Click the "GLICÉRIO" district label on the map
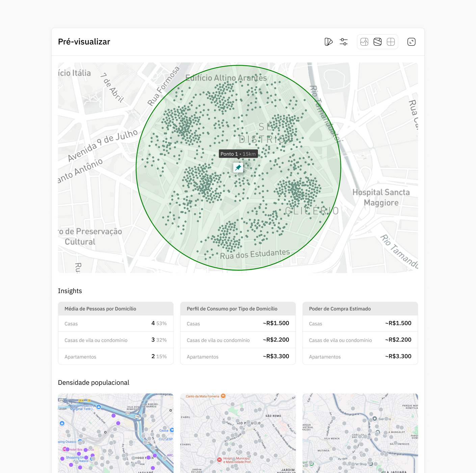This screenshot has height=473, width=476. coord(312,211)
